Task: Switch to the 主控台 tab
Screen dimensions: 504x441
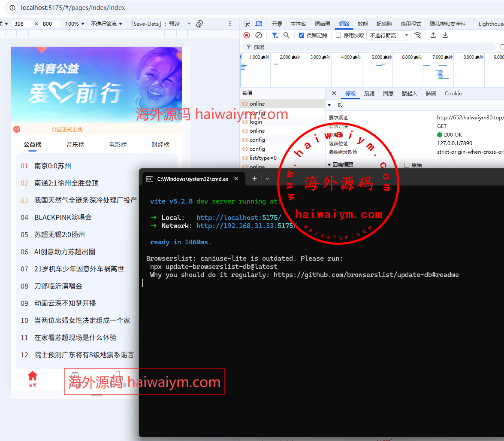Action: [299, 24]
